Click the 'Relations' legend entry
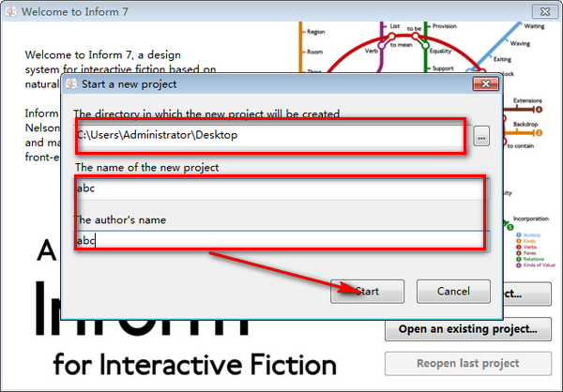Screen dimensions: 563x392 (531, 259)
